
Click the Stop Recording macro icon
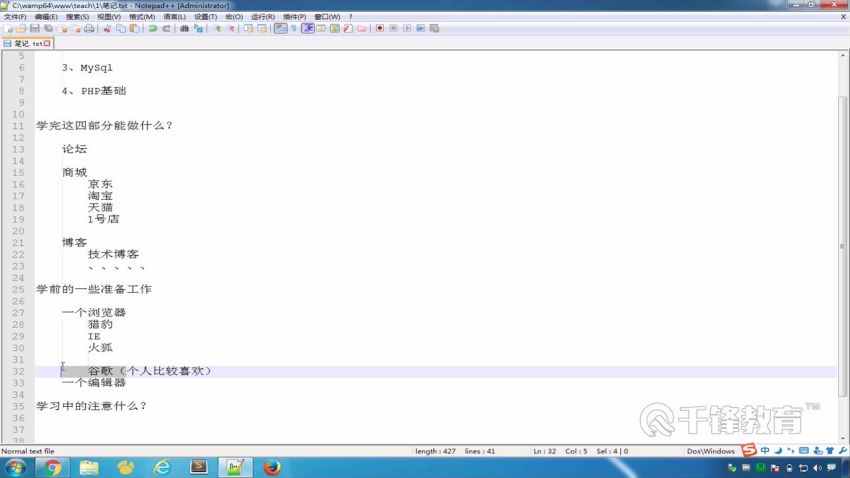point(394,28)
